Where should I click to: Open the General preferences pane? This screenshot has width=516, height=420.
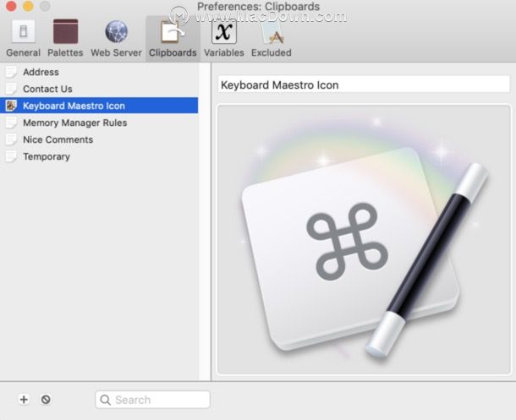coord(23,39)
